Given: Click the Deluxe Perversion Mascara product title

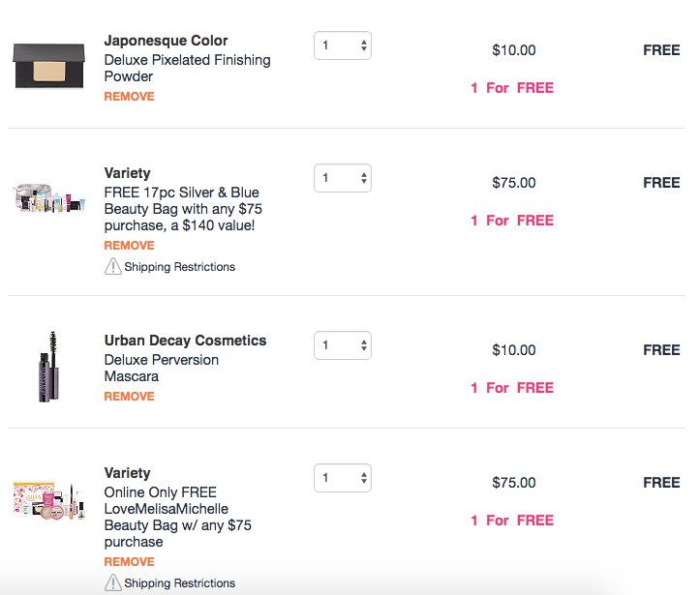Looking at the screenshot, I should 161,368.
